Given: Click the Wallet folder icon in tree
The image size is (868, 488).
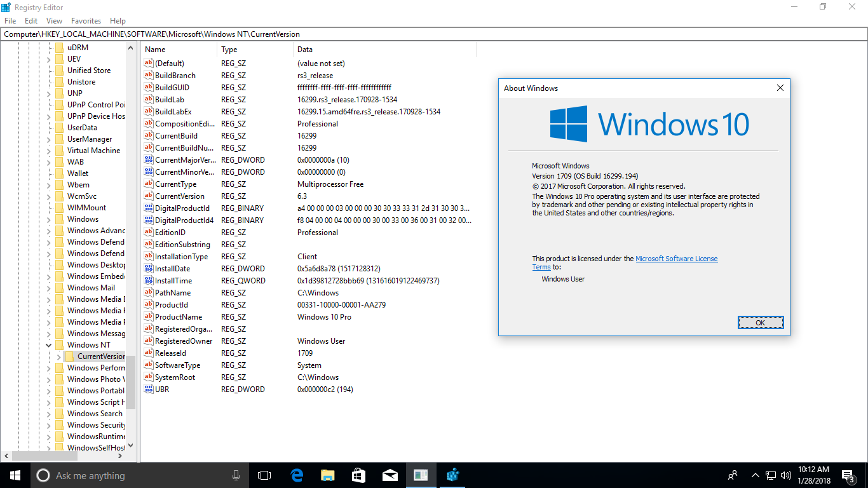Looking at the screenshot, I should [59, 173].
